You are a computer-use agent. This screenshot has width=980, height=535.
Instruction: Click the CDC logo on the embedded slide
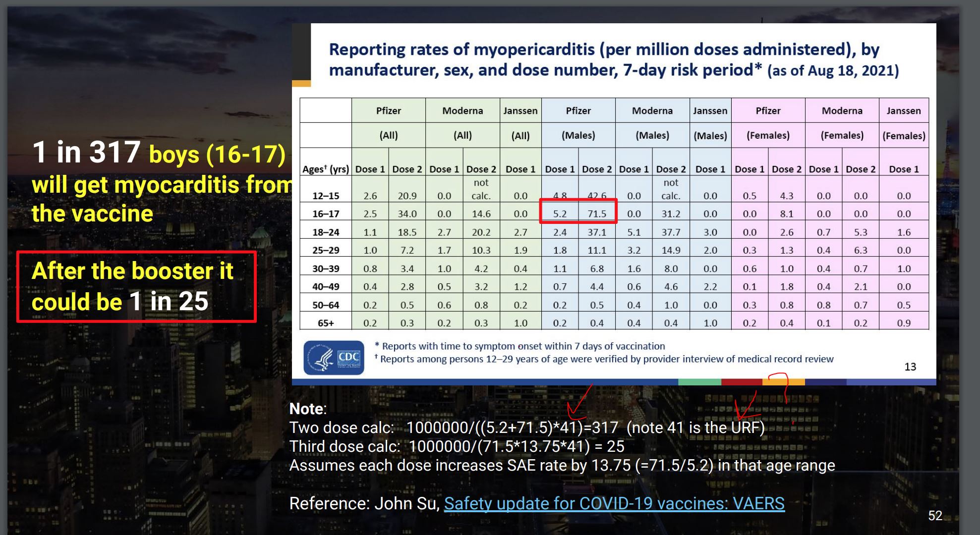tap(334, 358)
